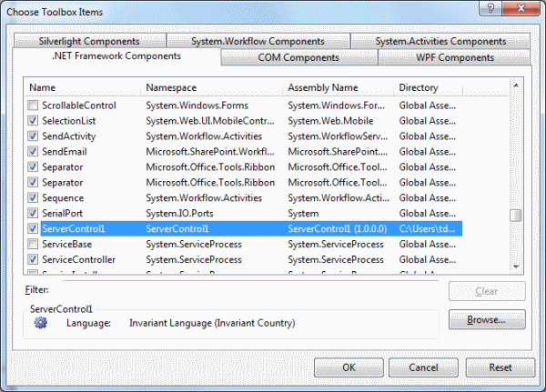The width and height of the screenshot is (546, 392).
Task: Sort by the Name column header
Action: coord(83,87)
